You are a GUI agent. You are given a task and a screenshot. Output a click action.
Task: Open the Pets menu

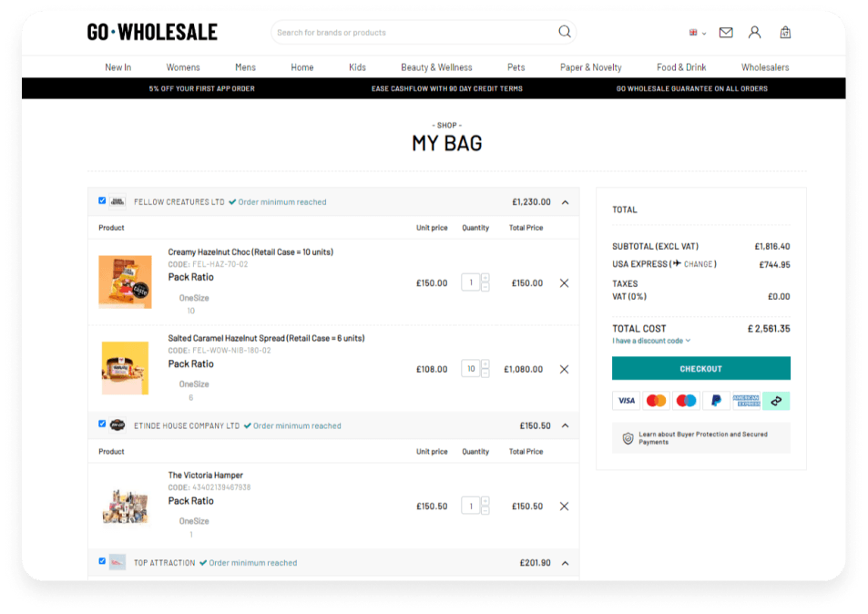[x=516, y=67]
